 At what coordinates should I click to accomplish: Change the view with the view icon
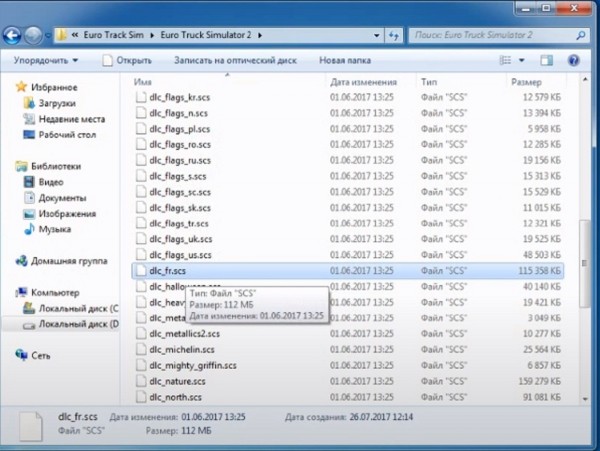point(505,60)
